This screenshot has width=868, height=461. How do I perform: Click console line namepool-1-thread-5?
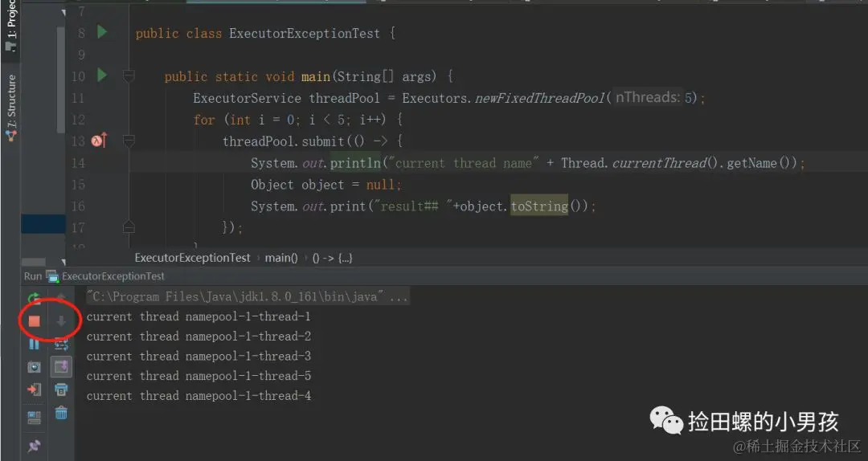tap(199, 377)
